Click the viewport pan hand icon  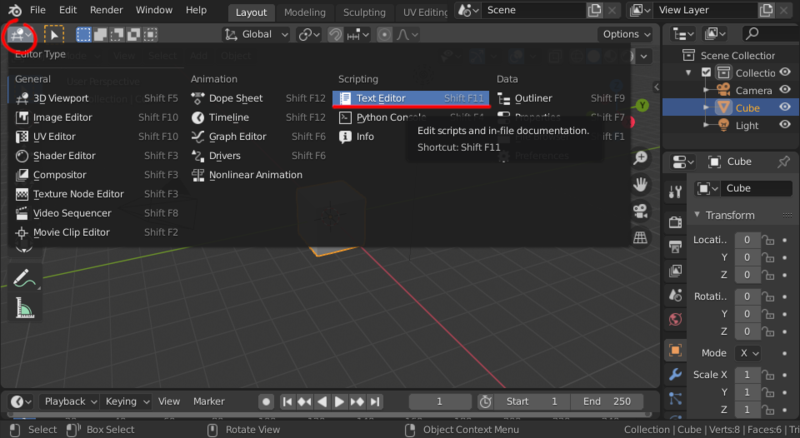tap(640, 184)
